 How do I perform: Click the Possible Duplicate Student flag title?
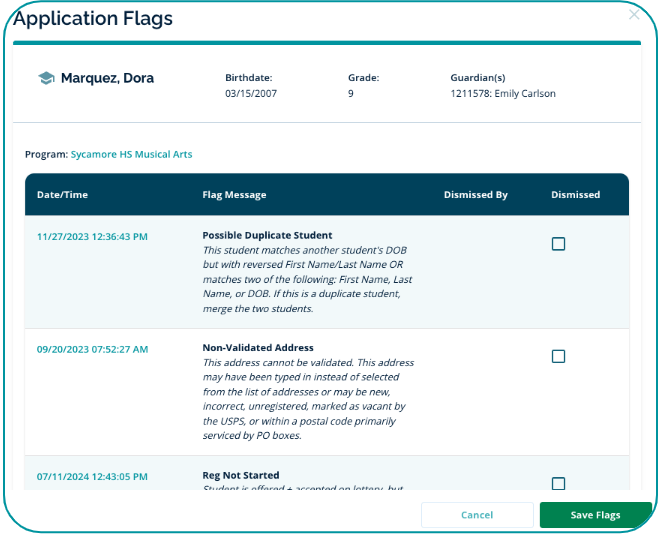(267, 236)
